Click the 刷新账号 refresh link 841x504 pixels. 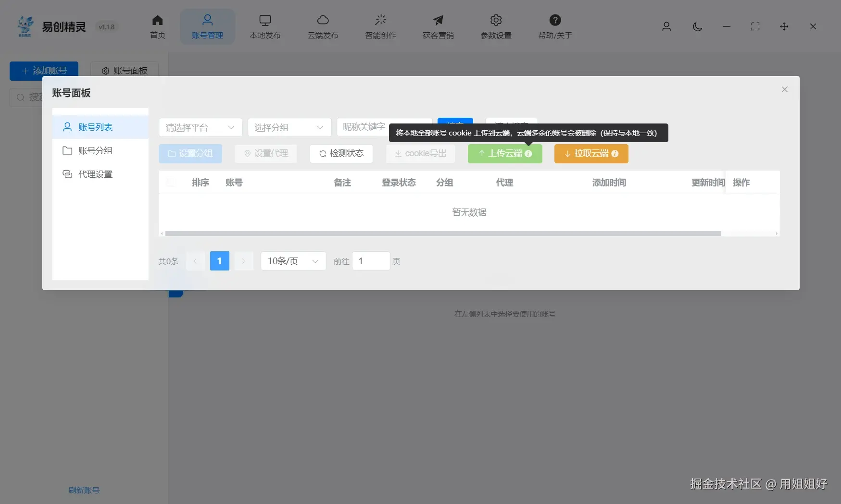[84, 490]
